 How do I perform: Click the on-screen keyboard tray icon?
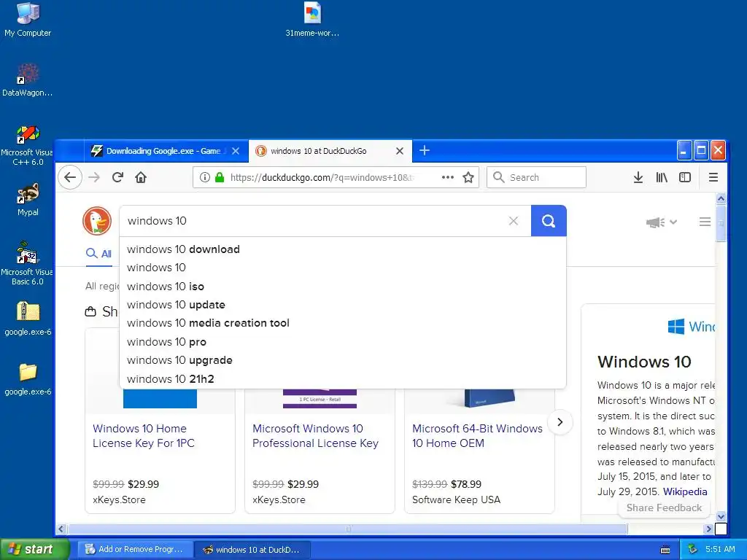(x=665, y=550)
